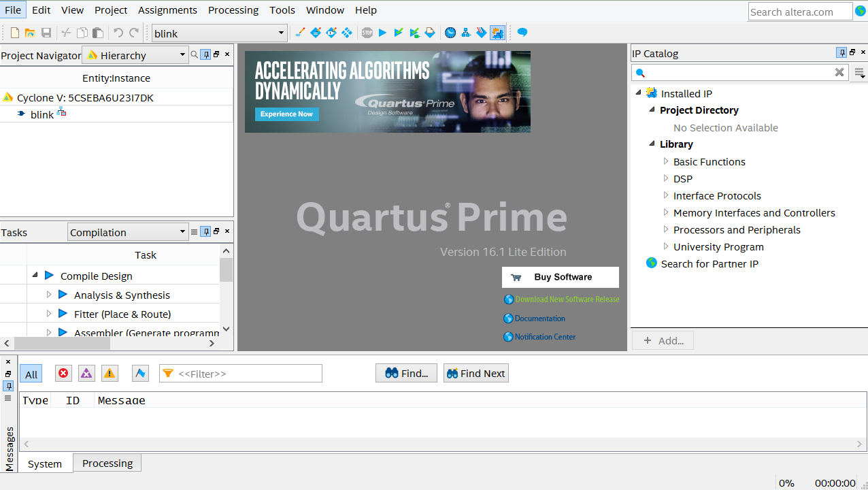
Task: Start compilation with the blue play icon
Action: (382, 33)
